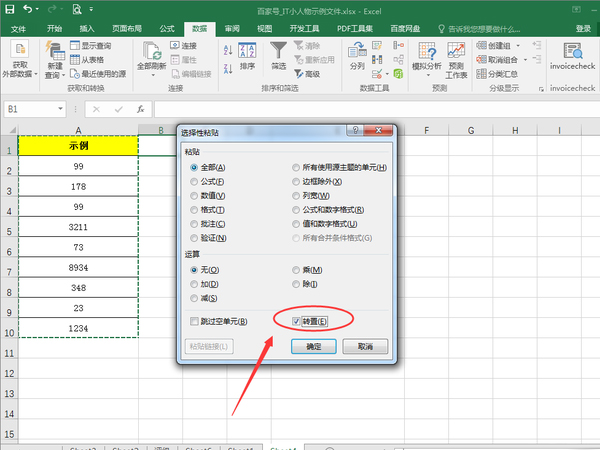Click the 预测工作表 forecast sheet icon
Viewport: 600px width, 450px height.
click(x=456, y=50)
